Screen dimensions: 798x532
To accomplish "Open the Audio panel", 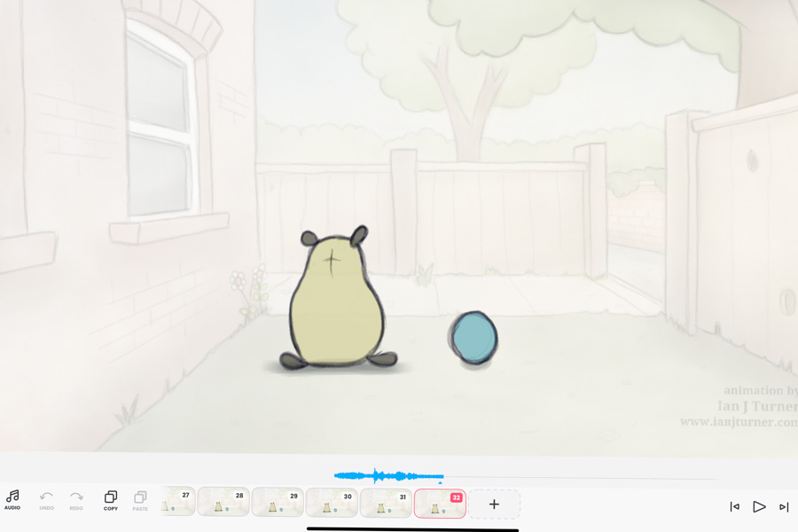I will pyautogui.click(x=12, y=500).
